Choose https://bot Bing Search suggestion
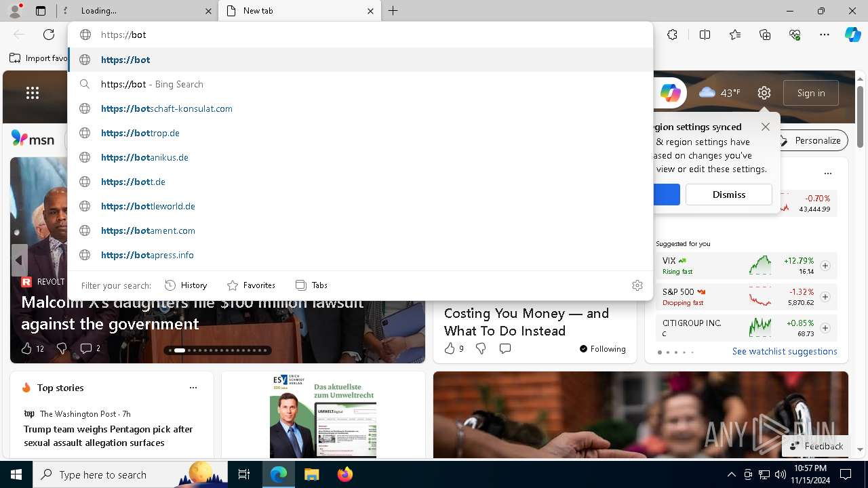Image resolution: width=868 pixels, height=488 pixels. pos(361,84)
